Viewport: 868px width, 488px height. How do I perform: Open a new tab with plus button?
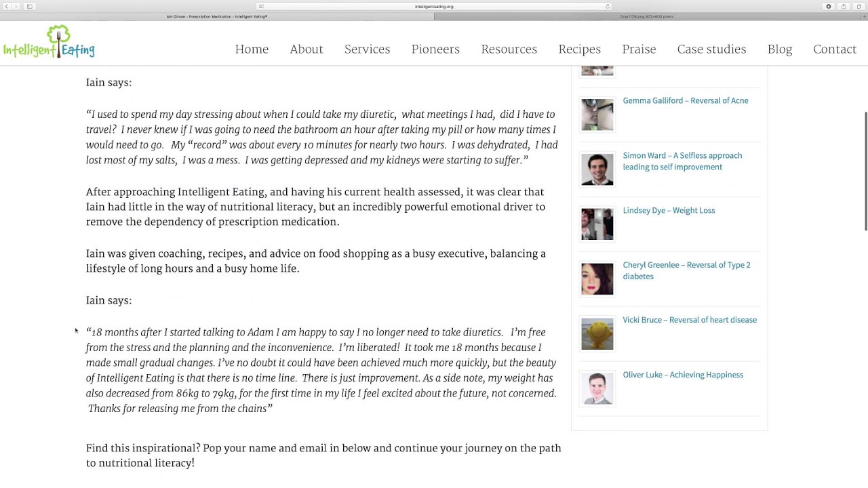click(863, 16)
